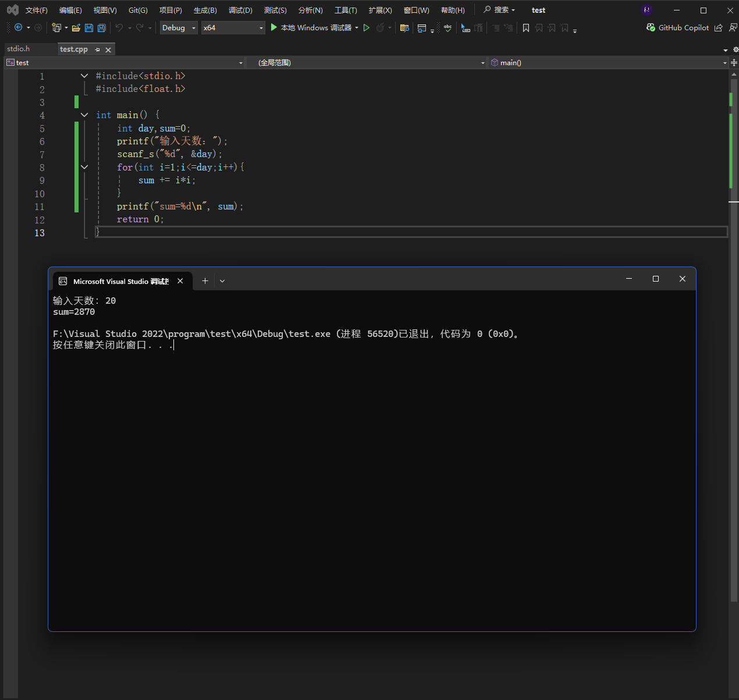This screenshot has height=700, width=739.
Task: Close the test.cpp editor tab
Action: pyautogui.click(x=108, y=49)
